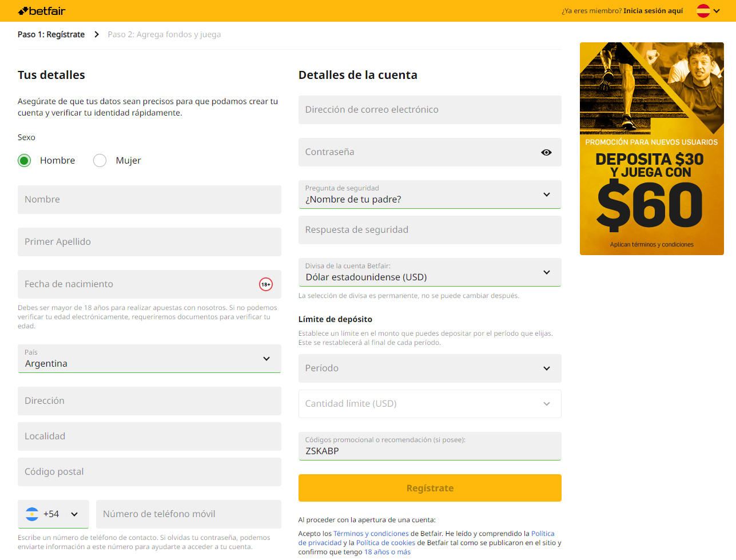Open the Divisa de la cuenta dropdown
Image resolution: width=736 pixels, height=560 pixels.
coord(430,272)
